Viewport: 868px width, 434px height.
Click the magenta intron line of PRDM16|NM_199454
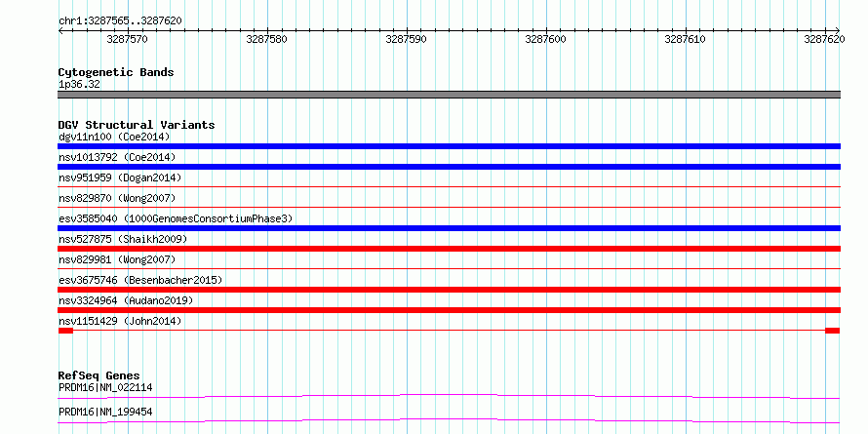(x=449, y=420)
